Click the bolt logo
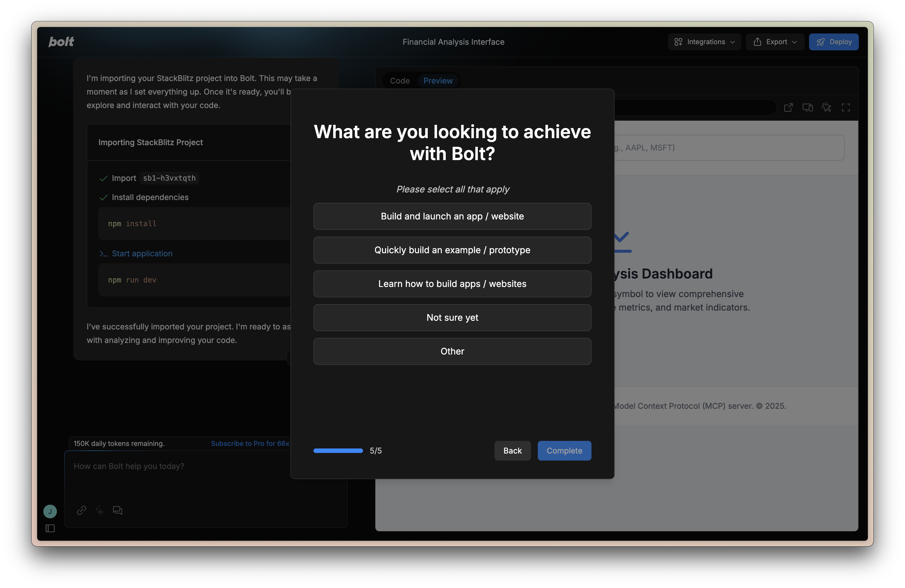The width and height of the screenshot is (905, 588). click(61, 42)
